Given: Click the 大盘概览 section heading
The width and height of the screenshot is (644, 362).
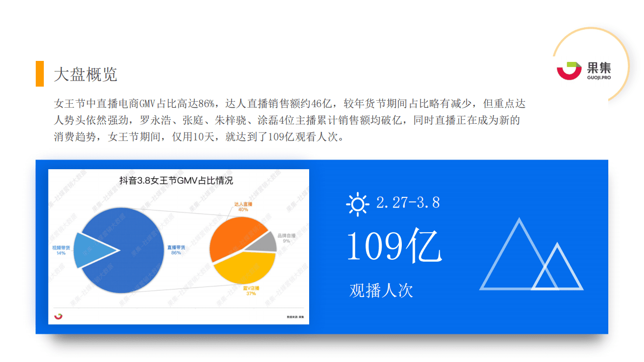Looking at the screenshot, I should [85, 75].
